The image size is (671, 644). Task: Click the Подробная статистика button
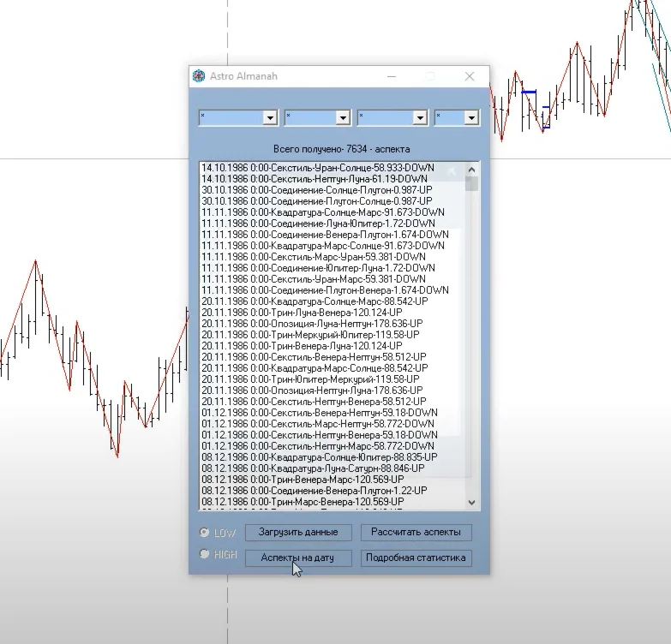[416, 558]
